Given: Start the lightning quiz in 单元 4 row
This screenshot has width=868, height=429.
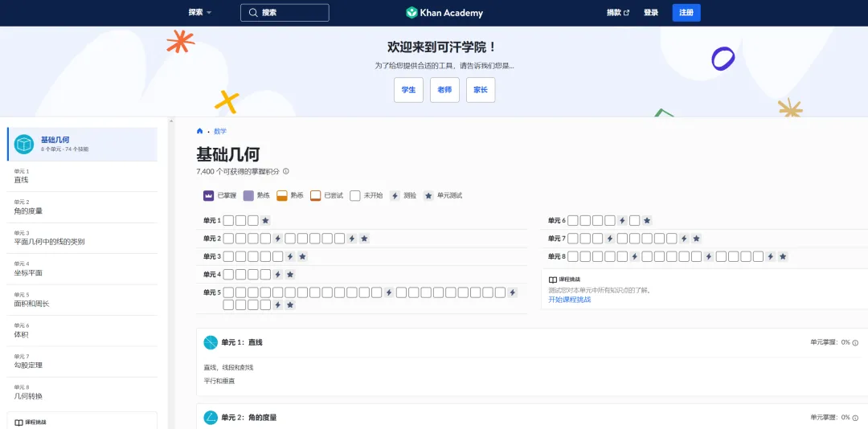Looking at the screenshot, I should (x=278, y=274).
